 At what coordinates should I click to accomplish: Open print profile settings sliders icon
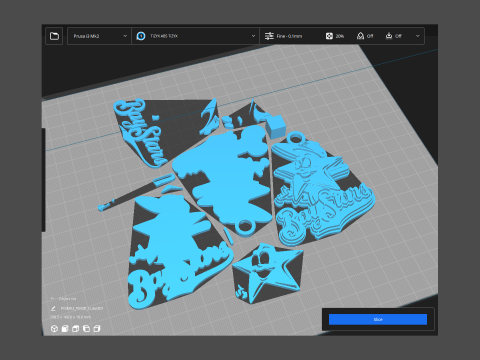[269, 36]
